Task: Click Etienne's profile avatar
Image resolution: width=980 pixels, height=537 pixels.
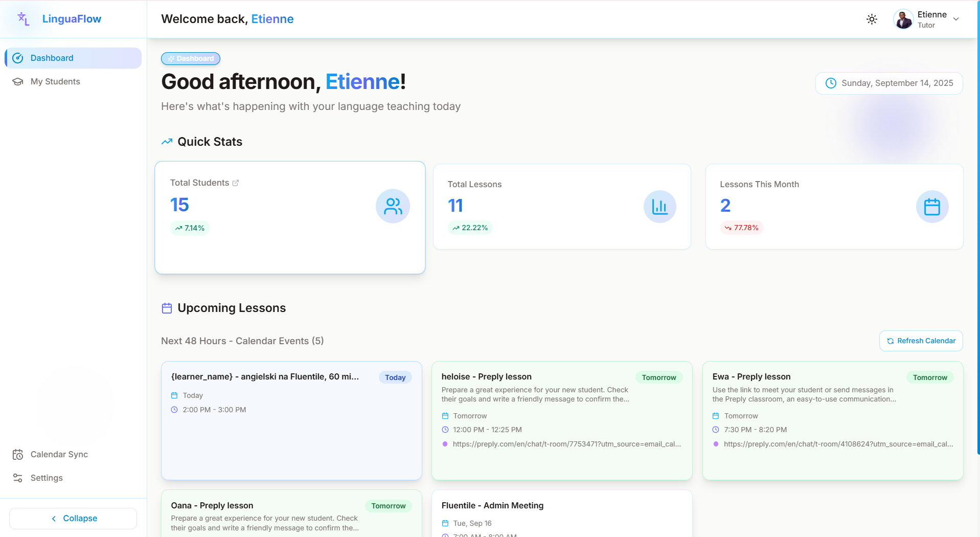Action: 903,19
